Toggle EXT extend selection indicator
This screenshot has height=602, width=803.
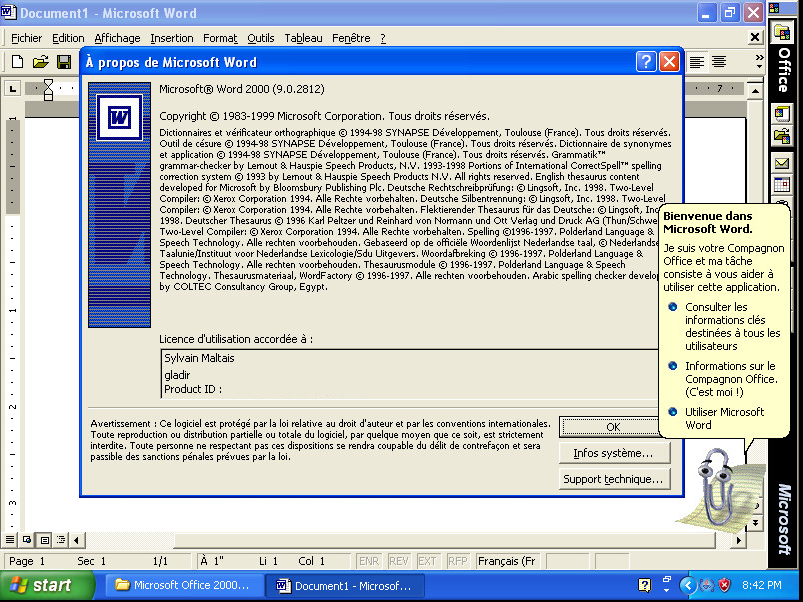coord(427,561)
